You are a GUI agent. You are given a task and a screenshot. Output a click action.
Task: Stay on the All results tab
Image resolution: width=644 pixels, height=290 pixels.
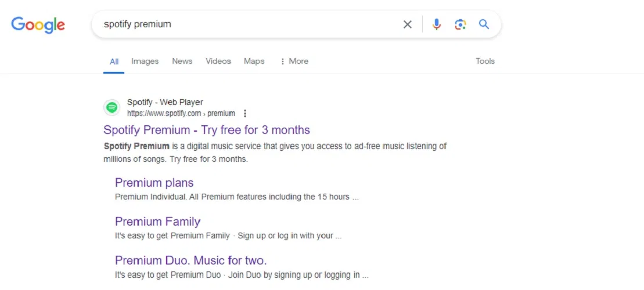coord(114,61)
